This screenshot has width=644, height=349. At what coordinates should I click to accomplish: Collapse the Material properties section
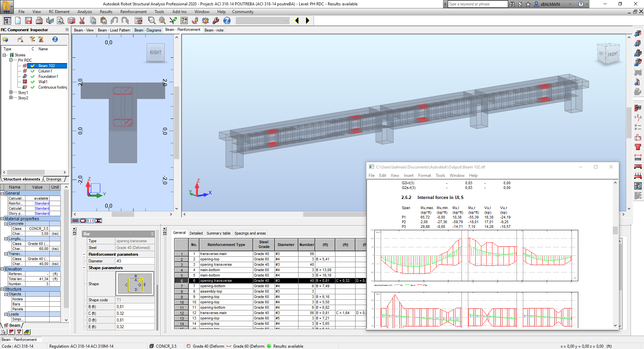pyautogui.click(x=2, y=219)
